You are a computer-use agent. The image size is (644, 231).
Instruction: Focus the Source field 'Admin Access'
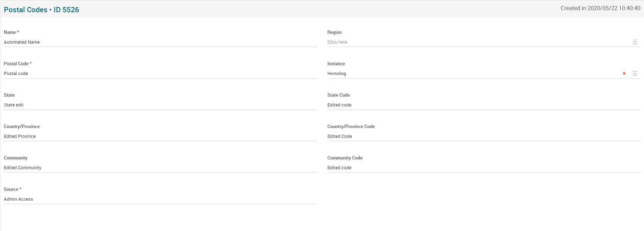tap(160, 199)
